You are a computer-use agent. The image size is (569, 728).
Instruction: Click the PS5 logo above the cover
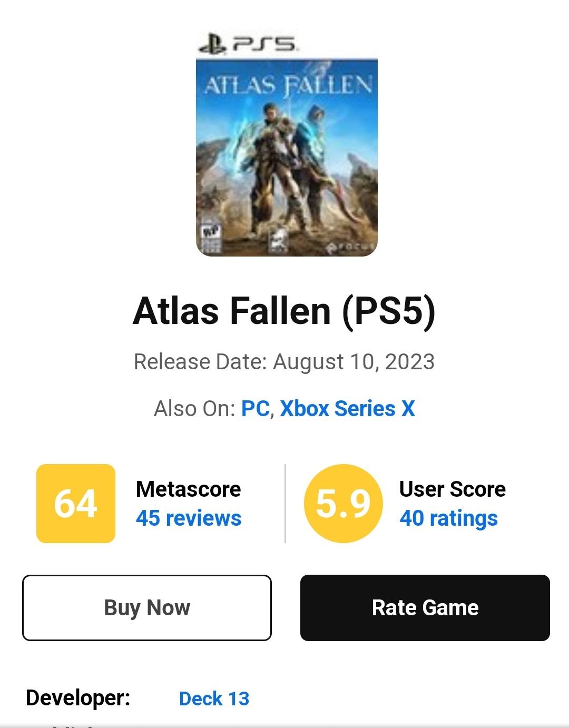tap(247, 44)
